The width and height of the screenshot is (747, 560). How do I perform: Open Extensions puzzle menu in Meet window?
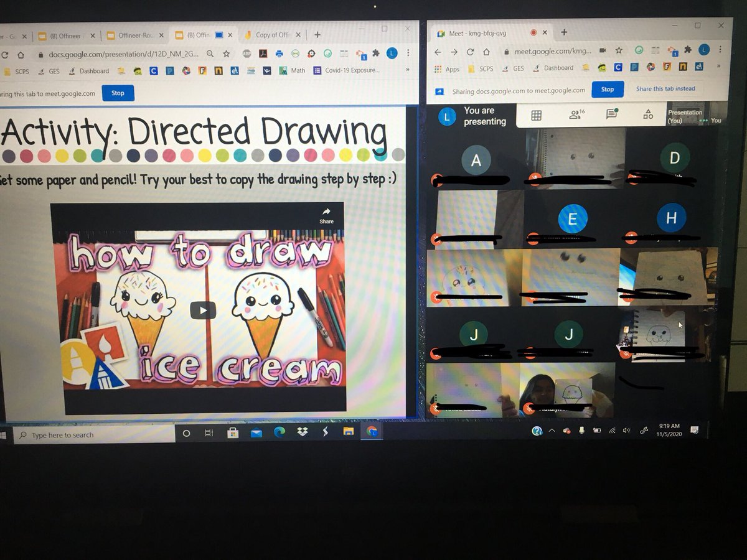click(688, 50)
